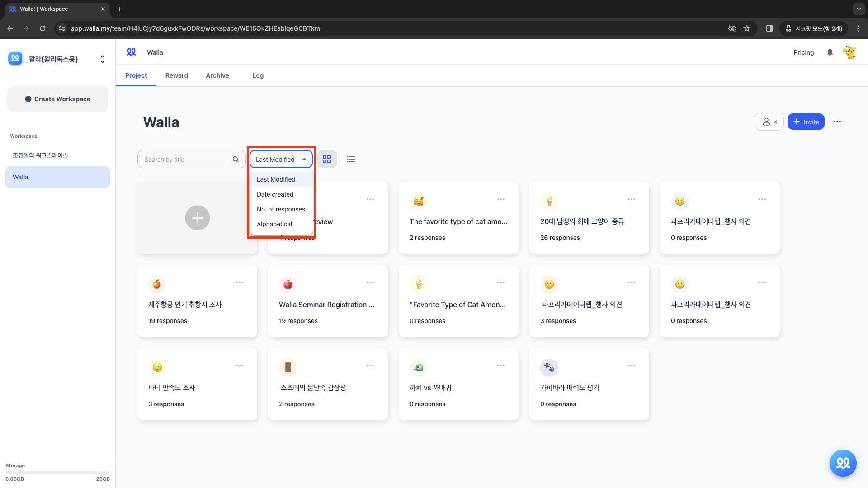This screenshot has height=488, width=868.
Task: Open options for favorite type of cat project
Action: (501, 199)
